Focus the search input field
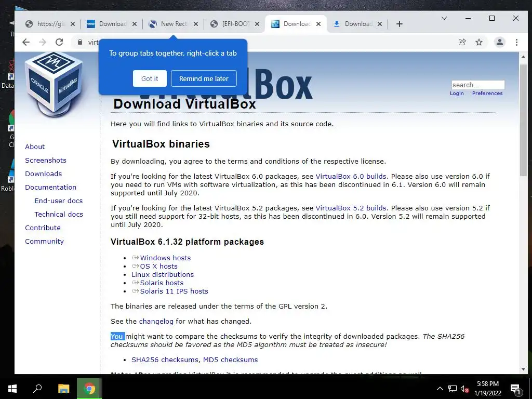Viewport: 532px width, 399px height. (x=478, y=85)
